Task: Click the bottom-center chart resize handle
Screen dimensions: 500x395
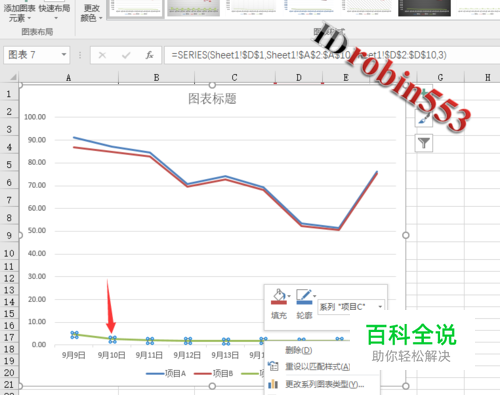Action: pos(212,386)
